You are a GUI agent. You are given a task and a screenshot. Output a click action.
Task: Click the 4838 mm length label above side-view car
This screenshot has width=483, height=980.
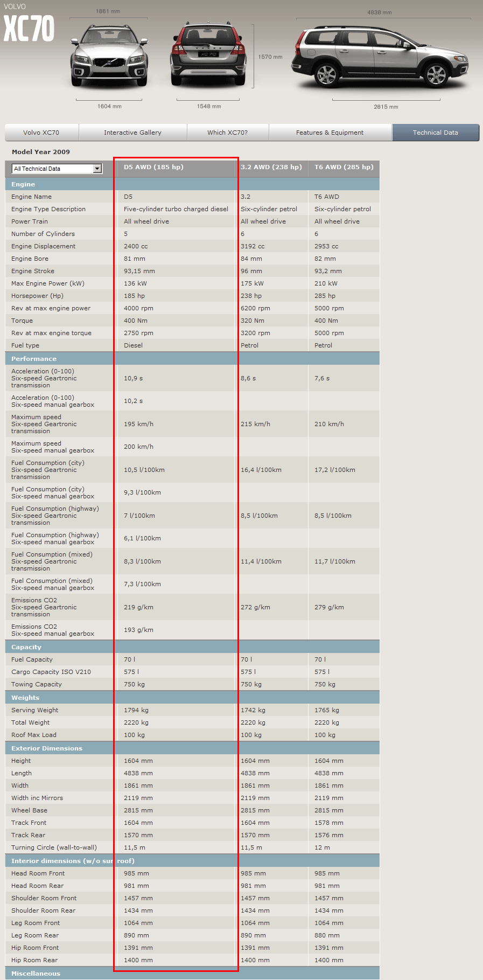[x=380, y=12]
